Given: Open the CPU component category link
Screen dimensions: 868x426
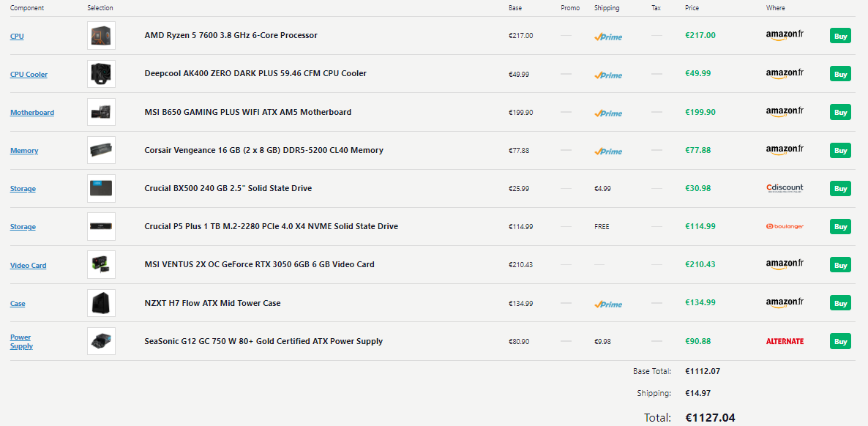Looking at the screenshot, I should pyautogui.click(x=17, y=37).
